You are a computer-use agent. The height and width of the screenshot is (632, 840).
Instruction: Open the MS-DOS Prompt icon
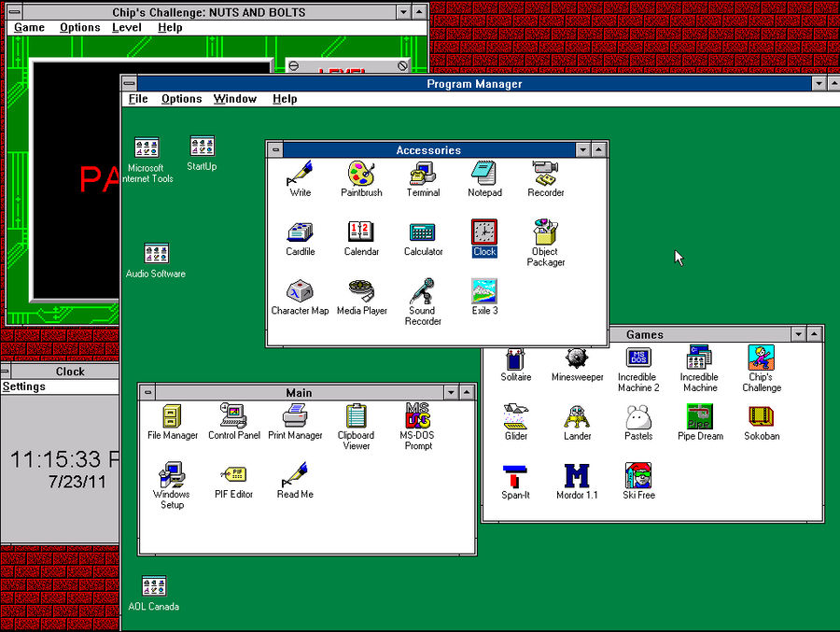(417, 415)
